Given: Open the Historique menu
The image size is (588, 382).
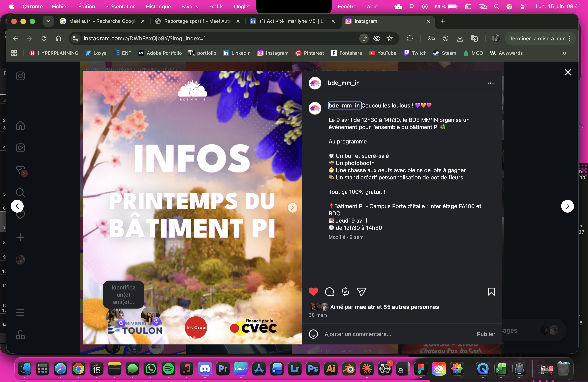Looking at the screenshot, I should coord(158,6).
